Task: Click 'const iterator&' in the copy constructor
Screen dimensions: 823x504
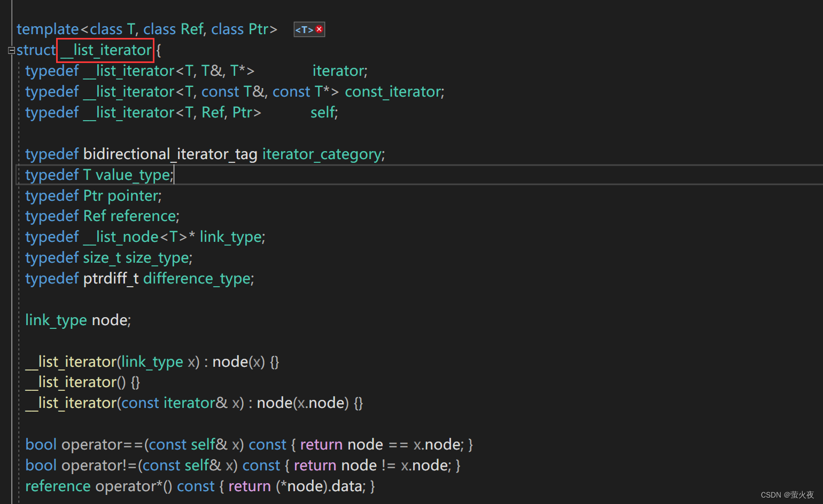Action: point(175,403)
